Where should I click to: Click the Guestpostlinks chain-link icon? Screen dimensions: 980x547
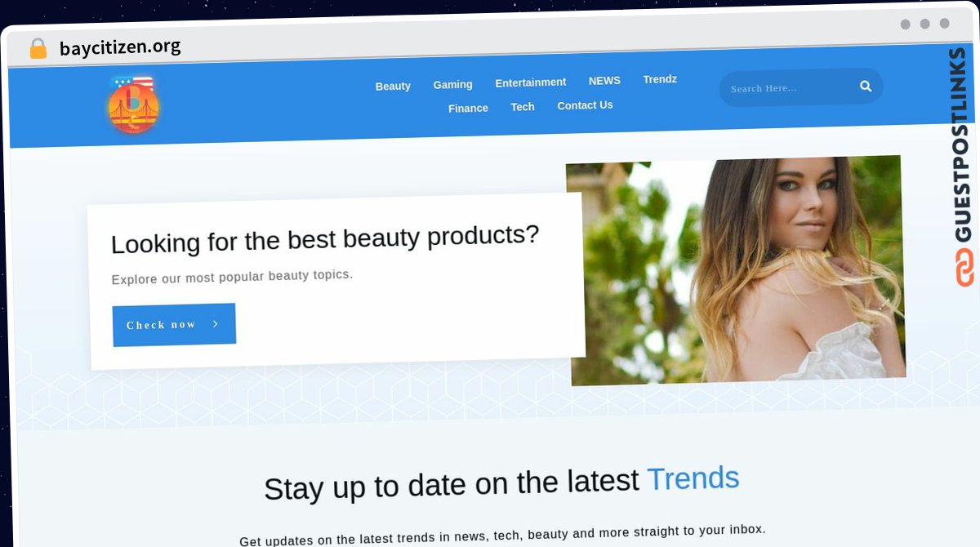point(964,267)
